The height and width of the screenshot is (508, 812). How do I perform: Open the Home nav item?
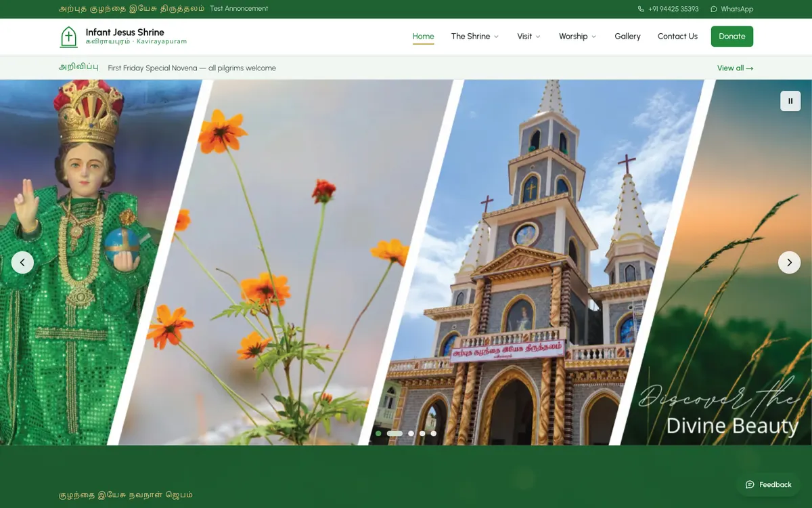(x=424, y=37)
